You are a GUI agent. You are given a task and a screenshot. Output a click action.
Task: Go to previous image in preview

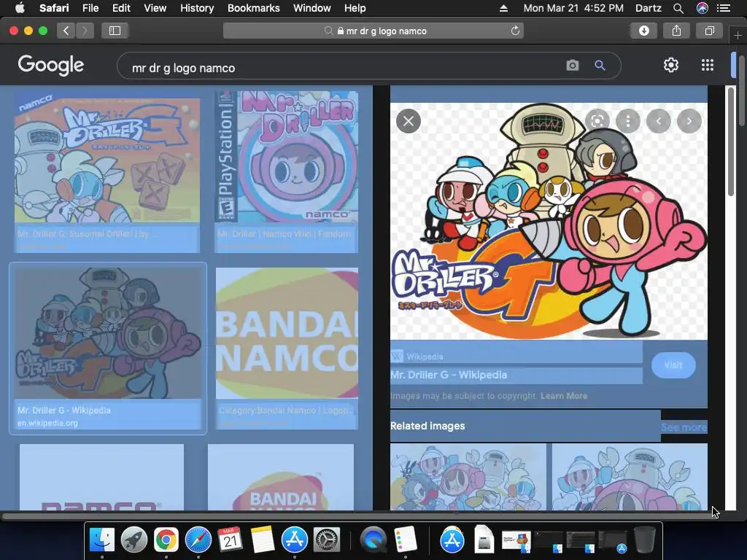tap(659, 121)
